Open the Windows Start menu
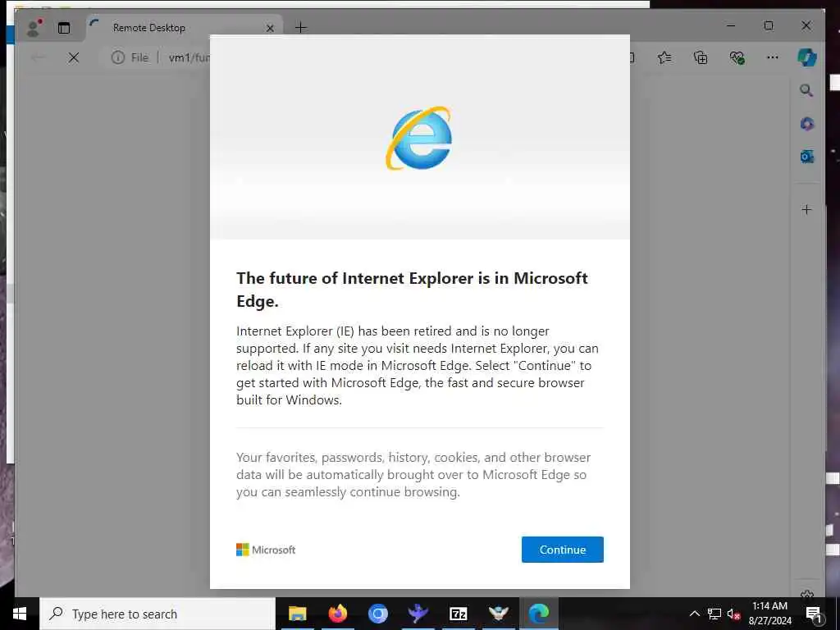Screen dimensions: 840x630 click(20, 614)
